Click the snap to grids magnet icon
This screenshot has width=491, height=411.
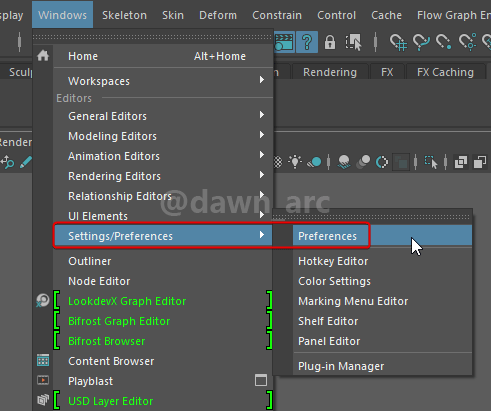(399, 43)
